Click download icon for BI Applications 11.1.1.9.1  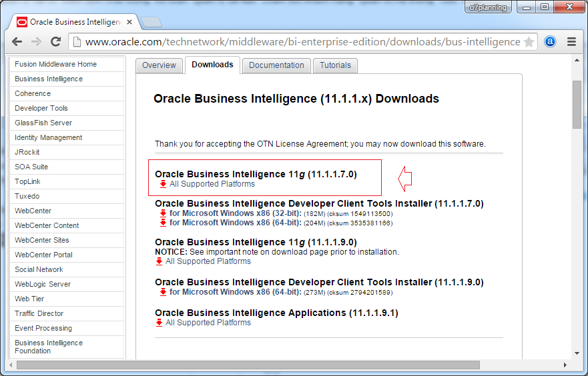pos(160,323)
